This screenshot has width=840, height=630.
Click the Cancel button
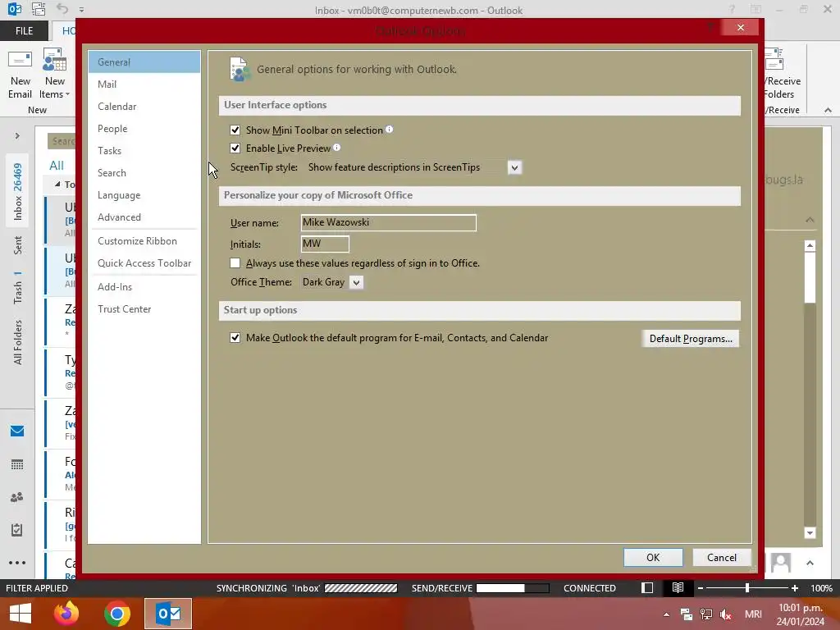722,557
